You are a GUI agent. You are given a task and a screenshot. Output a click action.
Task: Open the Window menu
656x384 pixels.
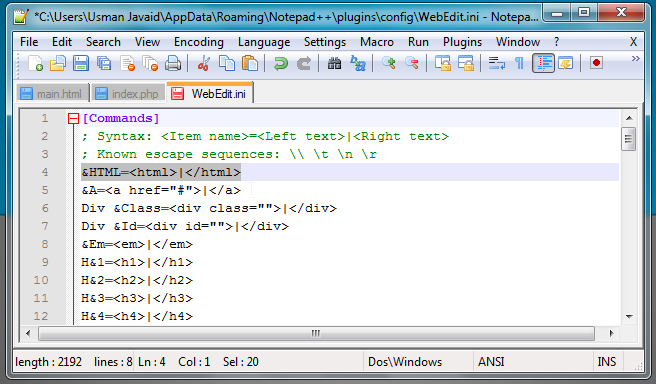point(518,42)
